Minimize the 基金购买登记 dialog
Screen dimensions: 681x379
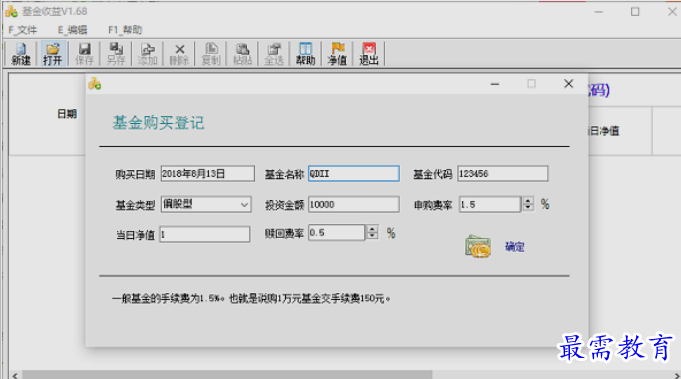[x=495, y=84]
